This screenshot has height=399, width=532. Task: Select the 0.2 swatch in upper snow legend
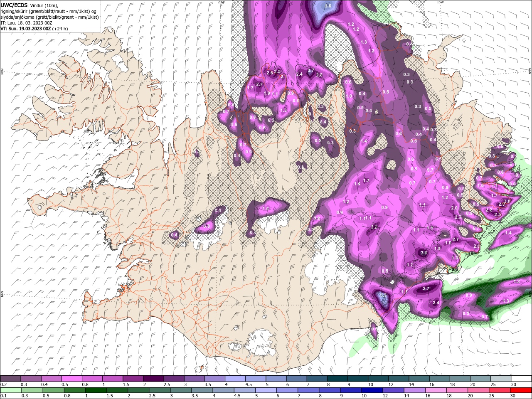(x=10, y=379)
